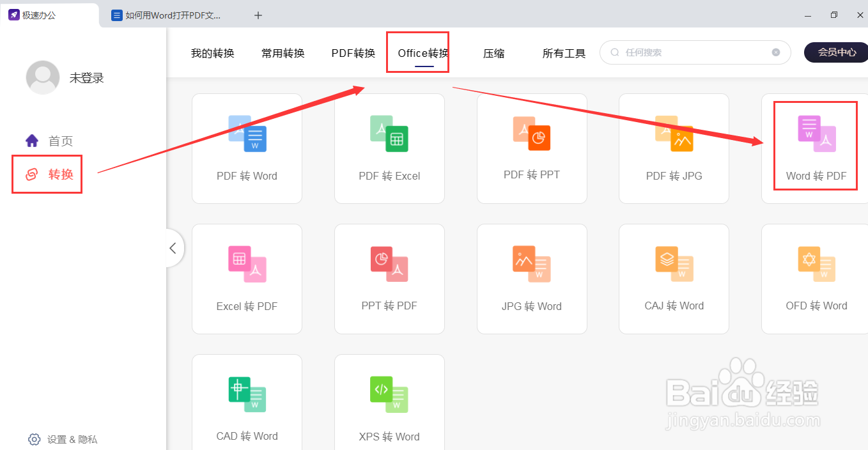Minimize the 极速办公 window
The height and width of the screenshot is (450, 868).
[x=809, y=15]
